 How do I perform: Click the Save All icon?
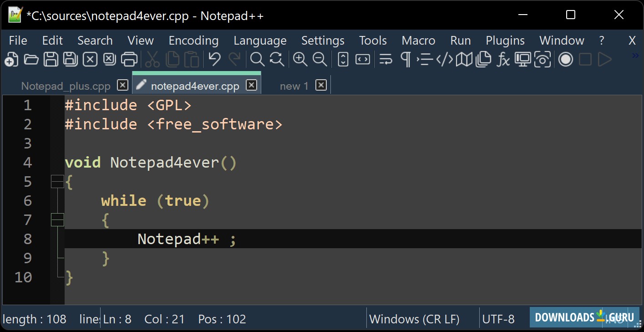(x=70, y=60)
